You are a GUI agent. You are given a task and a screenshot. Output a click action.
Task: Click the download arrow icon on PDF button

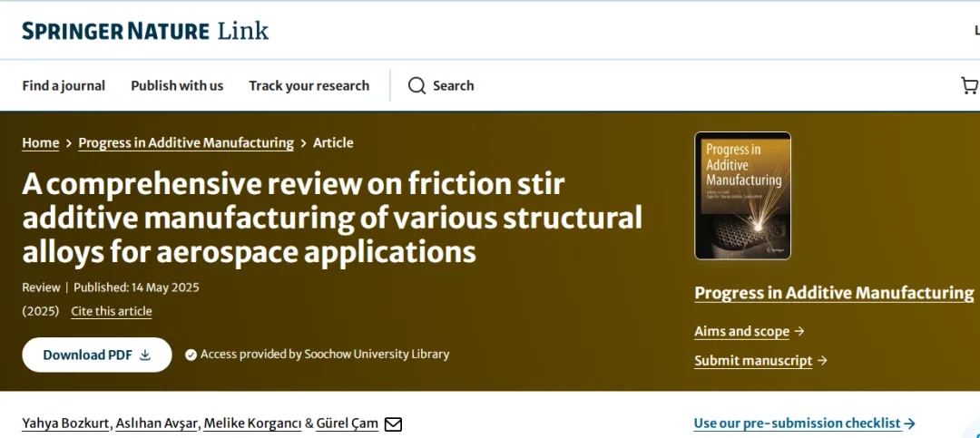pyautogui.click(x=145, y=355)
